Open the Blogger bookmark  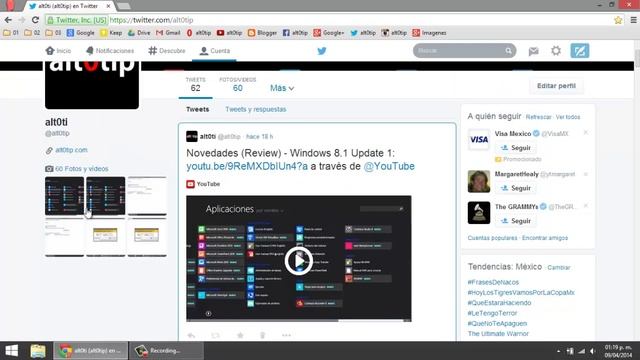point(262,33)
